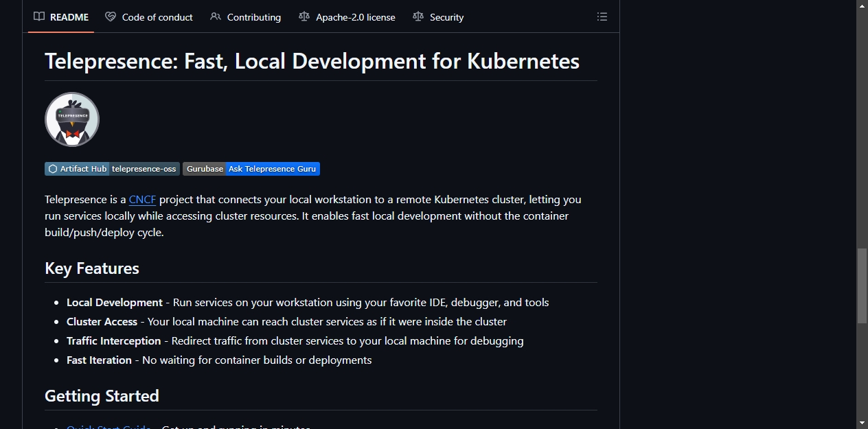Click the Code of conduct heart icon
This screenshot has height=429, width=868.
tap(111, 17)
